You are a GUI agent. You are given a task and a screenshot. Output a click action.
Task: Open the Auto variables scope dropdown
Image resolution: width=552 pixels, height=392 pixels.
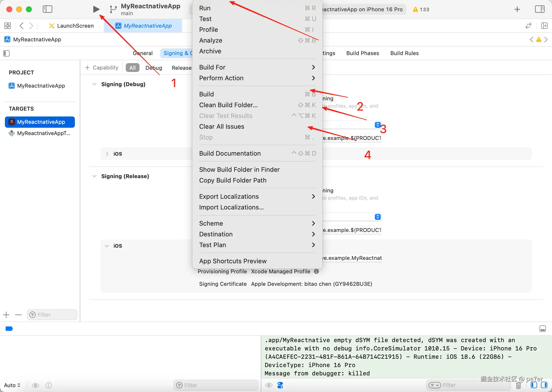click(12, 385)
